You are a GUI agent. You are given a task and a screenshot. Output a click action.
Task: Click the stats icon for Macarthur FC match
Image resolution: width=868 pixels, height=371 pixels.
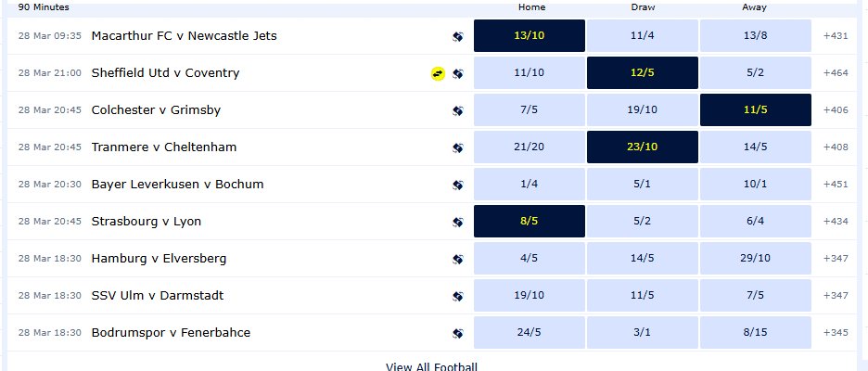(458, 36)
